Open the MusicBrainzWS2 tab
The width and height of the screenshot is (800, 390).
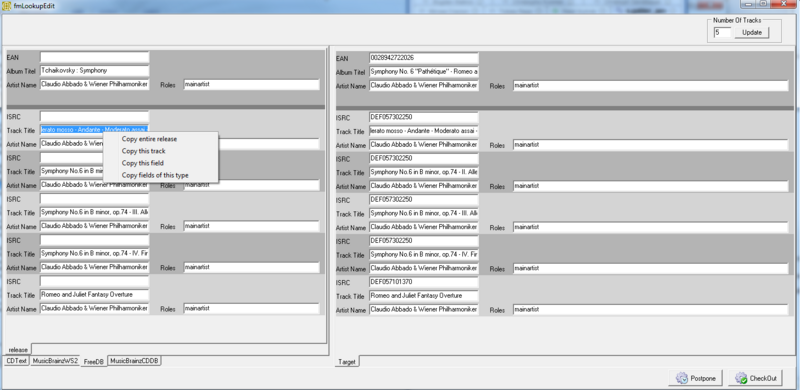[x=55, y=361]
